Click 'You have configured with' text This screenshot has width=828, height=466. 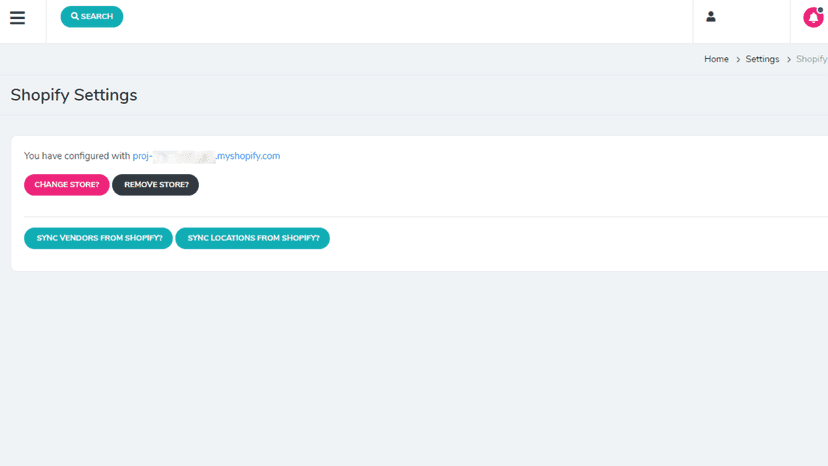pyautogui.click(x=77, y=156)
